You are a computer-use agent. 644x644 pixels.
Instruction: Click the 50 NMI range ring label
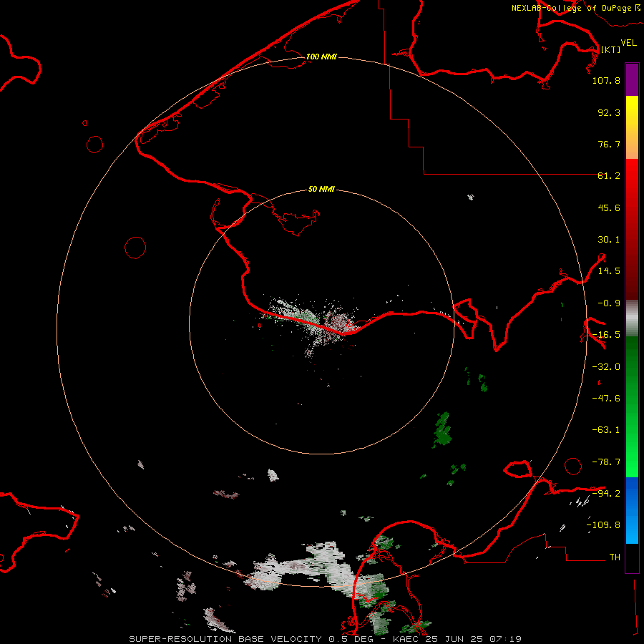(x=321, y=190)
